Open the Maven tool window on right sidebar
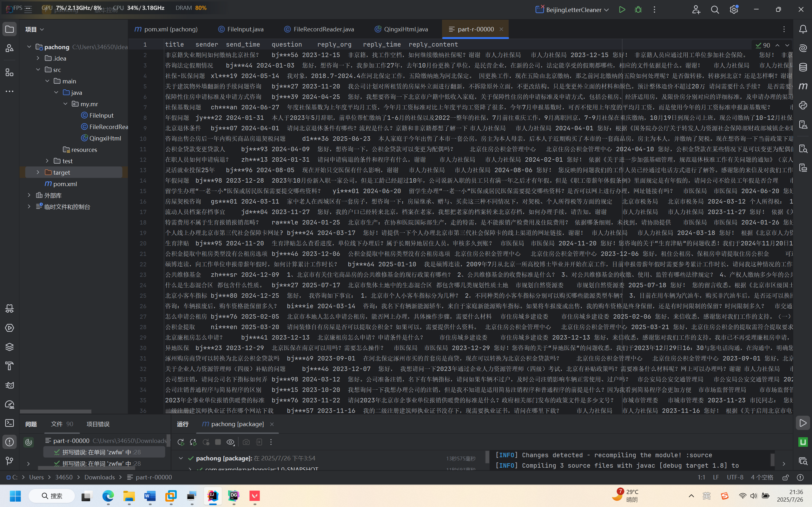The width and height of the screenshot is (812, 507). coord(803,87)
